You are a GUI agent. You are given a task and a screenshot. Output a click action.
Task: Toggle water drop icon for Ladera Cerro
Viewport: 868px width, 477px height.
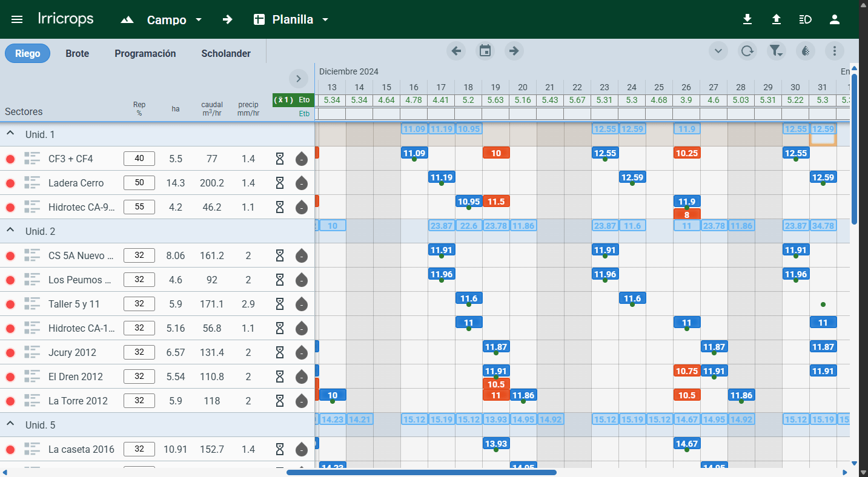(x=301, y=183)
